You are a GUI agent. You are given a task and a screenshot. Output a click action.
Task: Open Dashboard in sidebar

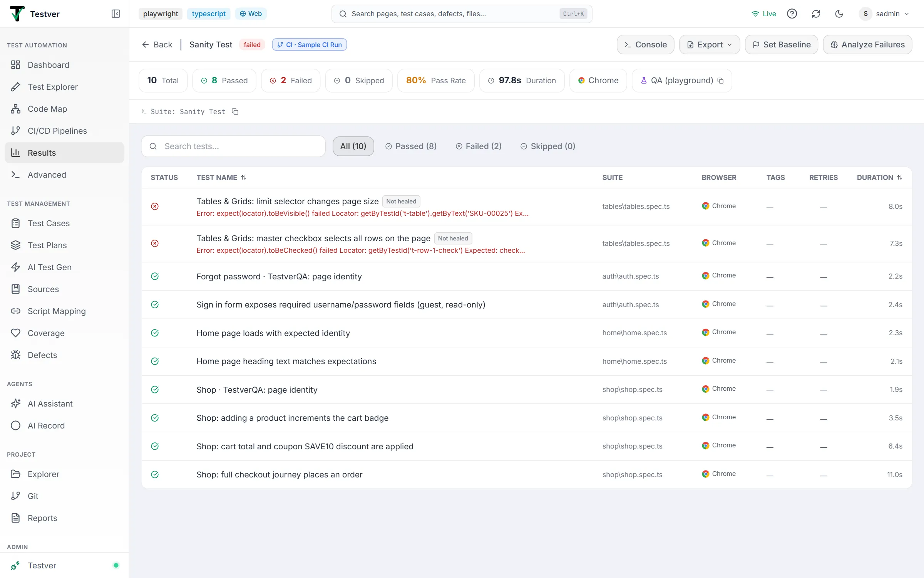pyautogui.click(x=64, y=65)
